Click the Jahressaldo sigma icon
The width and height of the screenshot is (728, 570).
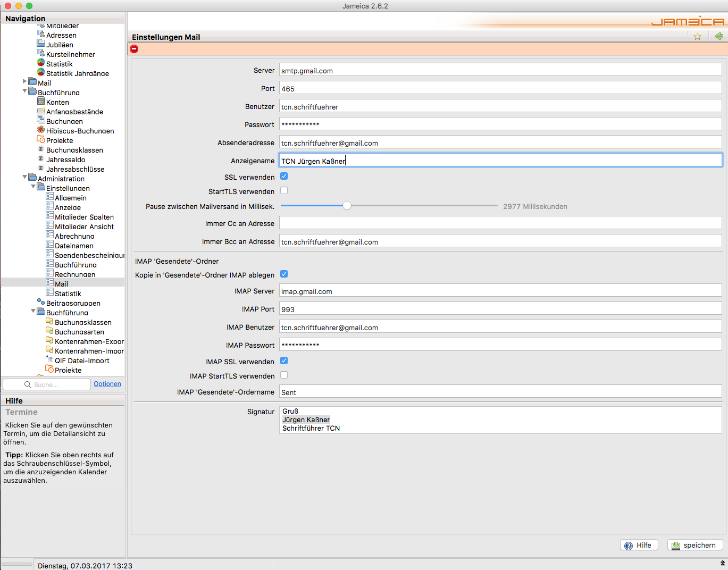pyautogui.click(x=41, y=159)
